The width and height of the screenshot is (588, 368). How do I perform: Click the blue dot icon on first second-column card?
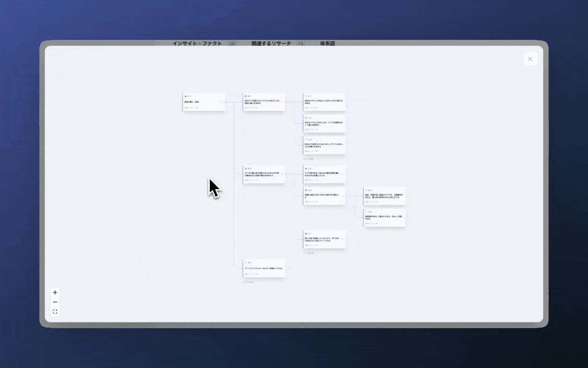[x=246, y=96]
